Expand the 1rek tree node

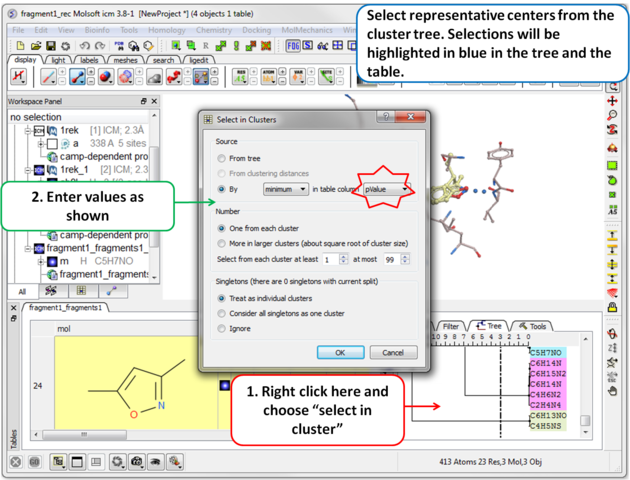[x=27, y=131]
